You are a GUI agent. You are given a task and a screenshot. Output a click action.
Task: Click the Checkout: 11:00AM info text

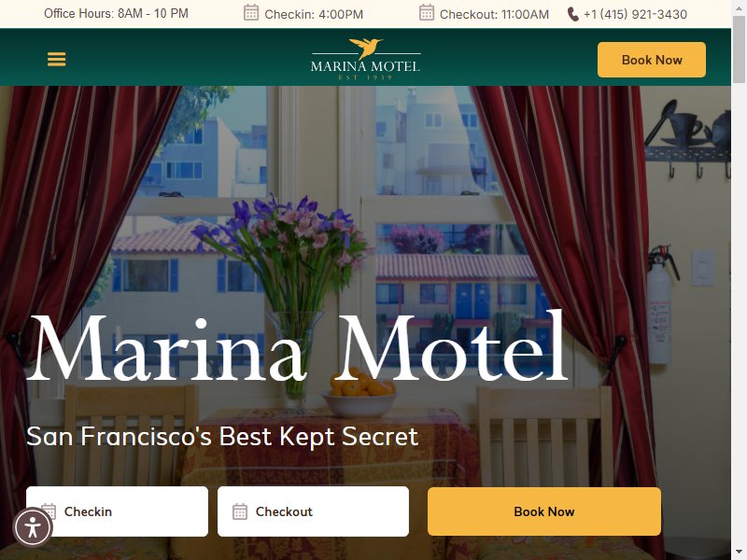tap(494, 14)
